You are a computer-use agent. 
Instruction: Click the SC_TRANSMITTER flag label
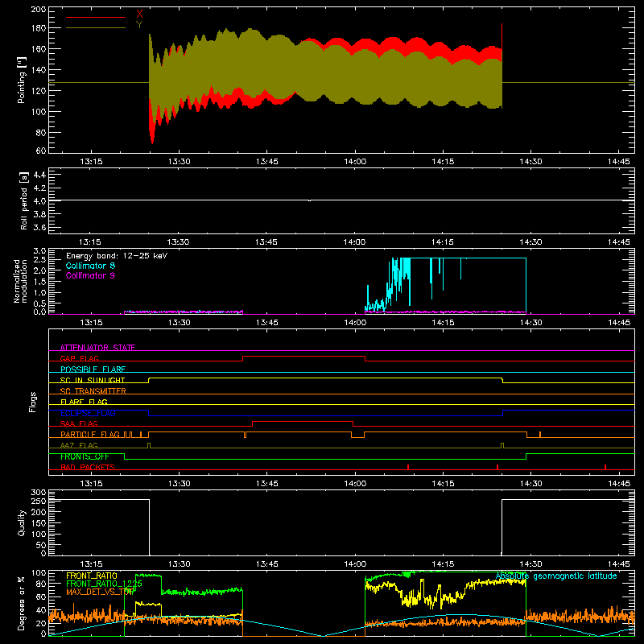[93, 391]
